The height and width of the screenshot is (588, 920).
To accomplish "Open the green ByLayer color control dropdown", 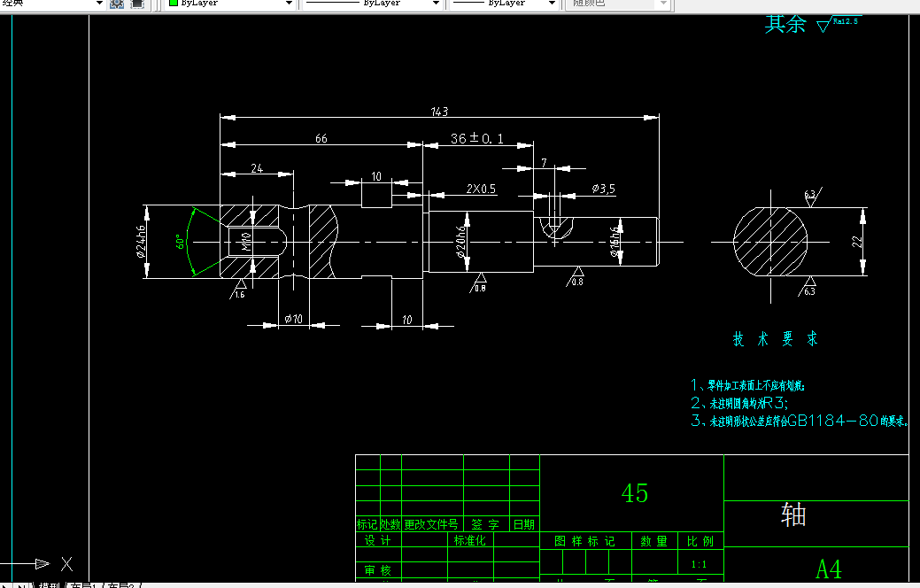I will tap(288, 4).
